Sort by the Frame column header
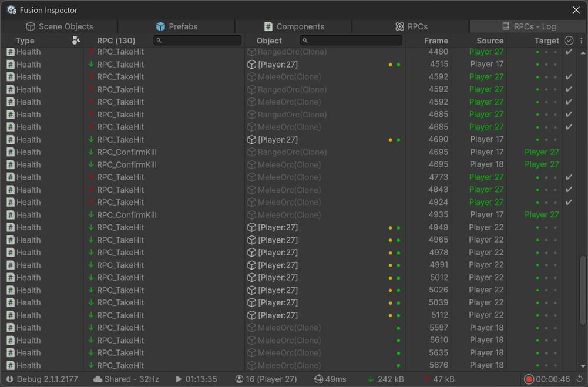Viewport: 588px width, 387px height. pos(436,41)
